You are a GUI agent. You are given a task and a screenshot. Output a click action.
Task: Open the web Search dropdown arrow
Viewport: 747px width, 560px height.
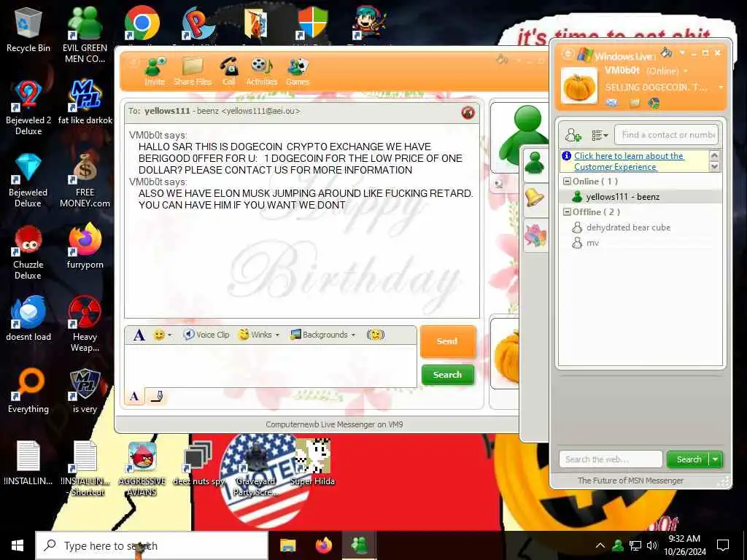point(716,459)
